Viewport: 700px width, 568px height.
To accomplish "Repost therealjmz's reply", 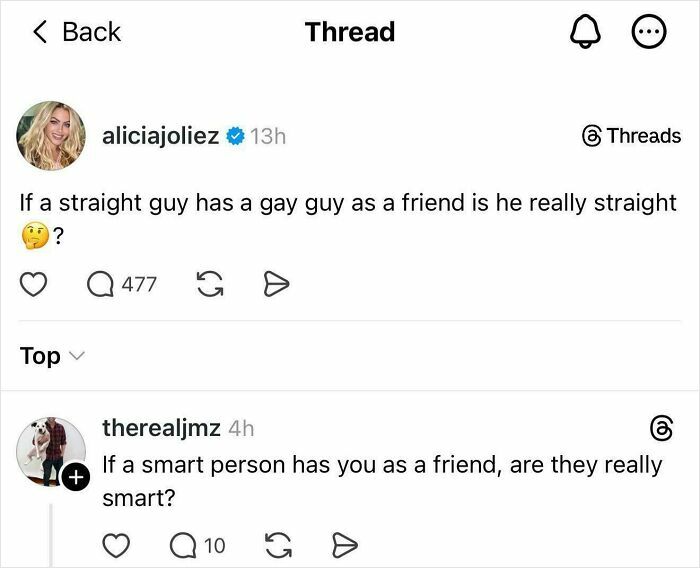I will point(278,545).
